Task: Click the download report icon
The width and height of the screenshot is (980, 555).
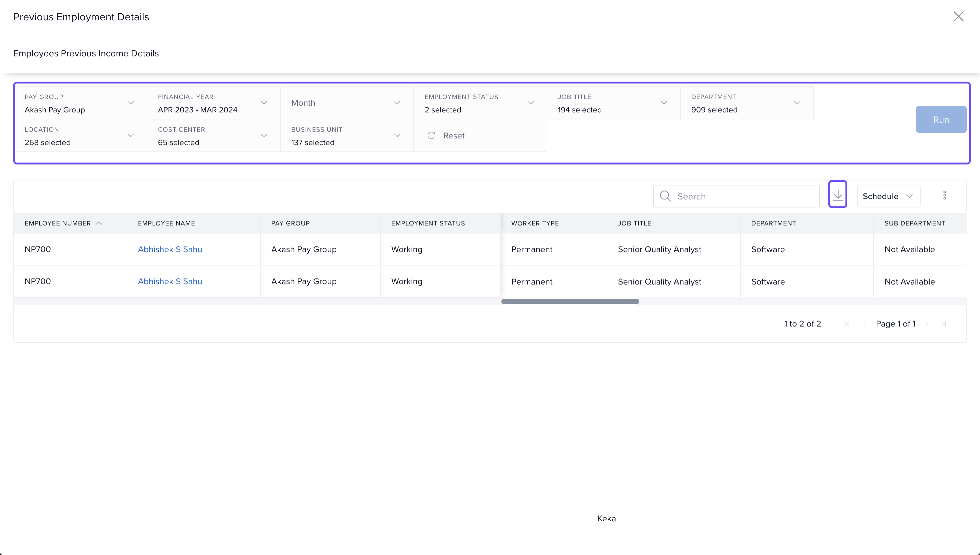Action: click(x=838, y=195)
